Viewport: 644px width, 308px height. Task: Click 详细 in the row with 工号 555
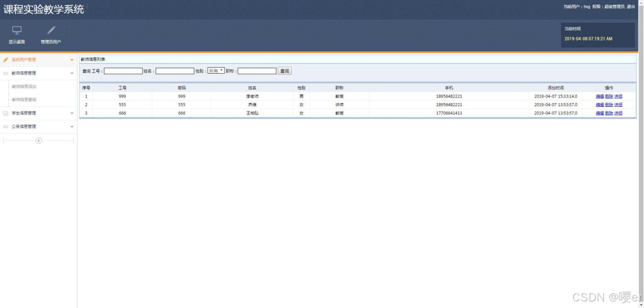click(x=618, y=105)
